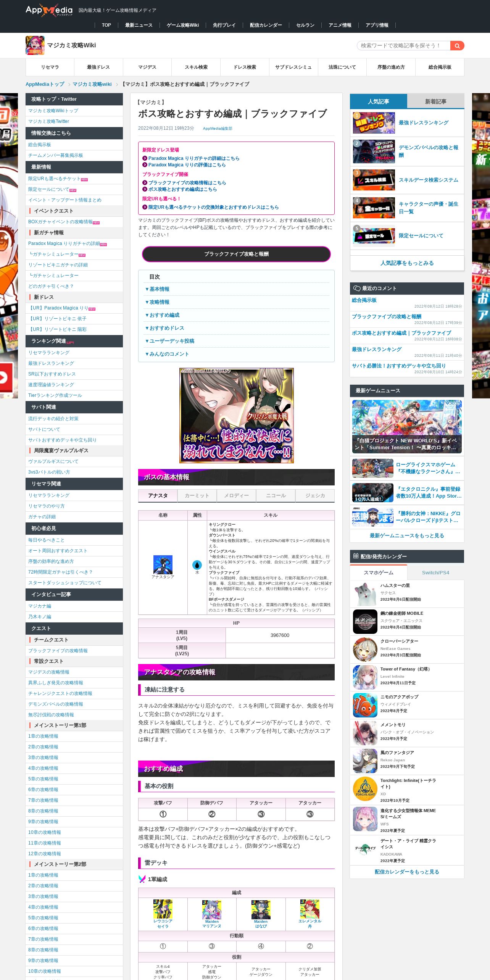This screenshot has width=490, height=980.
Task: Switch to Switch/PS4 calendar tab
Action: pyautogui.click(x=436, y=573)
